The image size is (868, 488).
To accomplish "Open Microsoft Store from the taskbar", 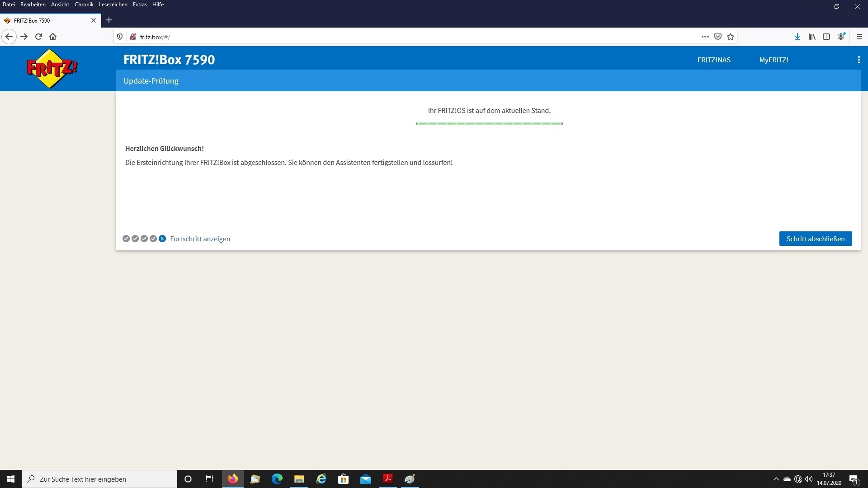I will coord(344,479).
